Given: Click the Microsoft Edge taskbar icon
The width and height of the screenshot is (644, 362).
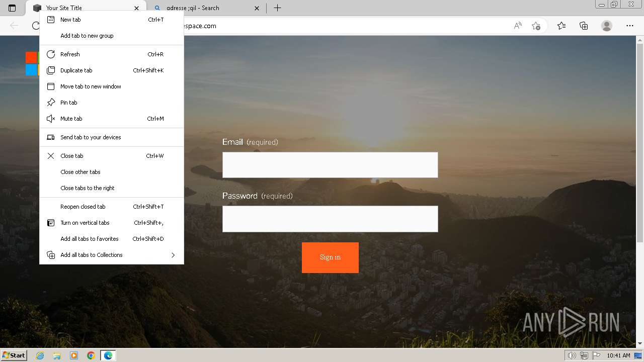Looking at the screenshot, I should [x=108, y=355].
